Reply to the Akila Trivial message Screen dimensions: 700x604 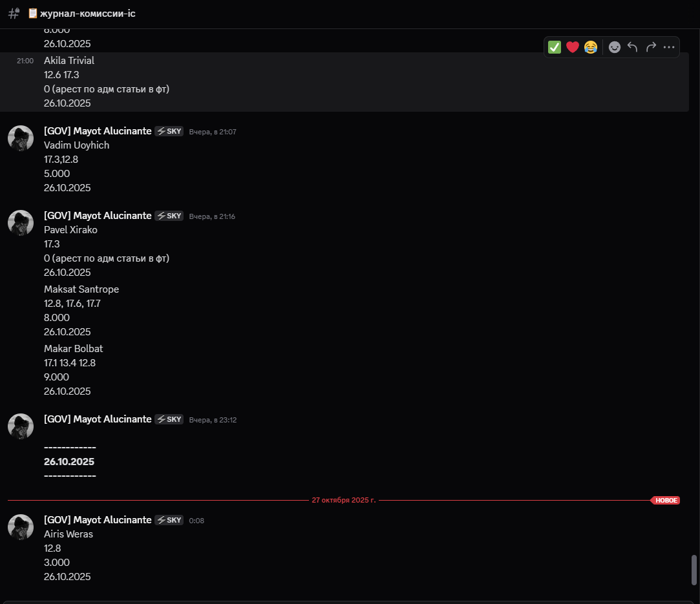click(633, 47)
